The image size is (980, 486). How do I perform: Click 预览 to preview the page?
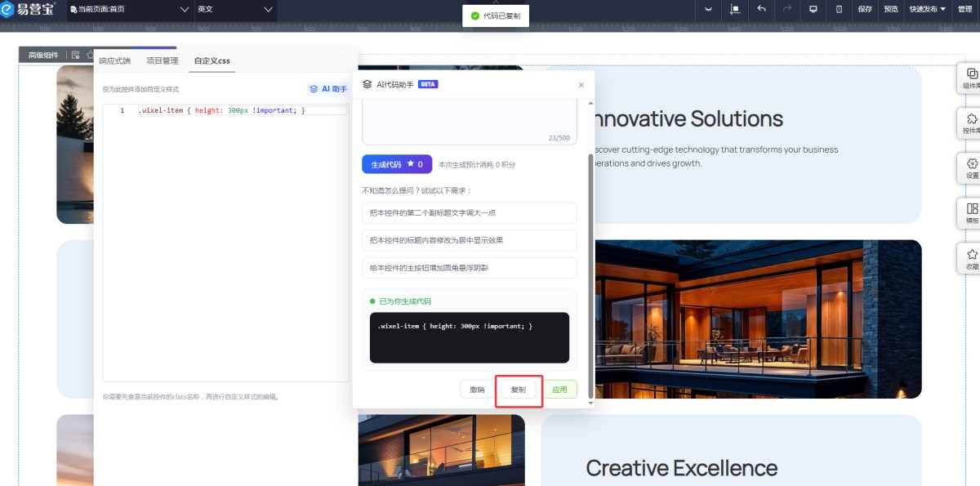(x=891, y=10)
